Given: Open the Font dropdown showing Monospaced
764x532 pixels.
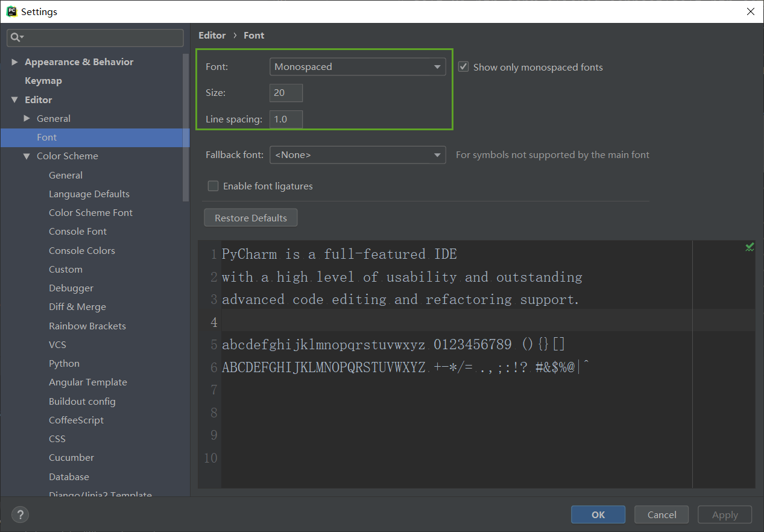Looking at the screenshot, I should pyautogui.click(x=358, y=66).
